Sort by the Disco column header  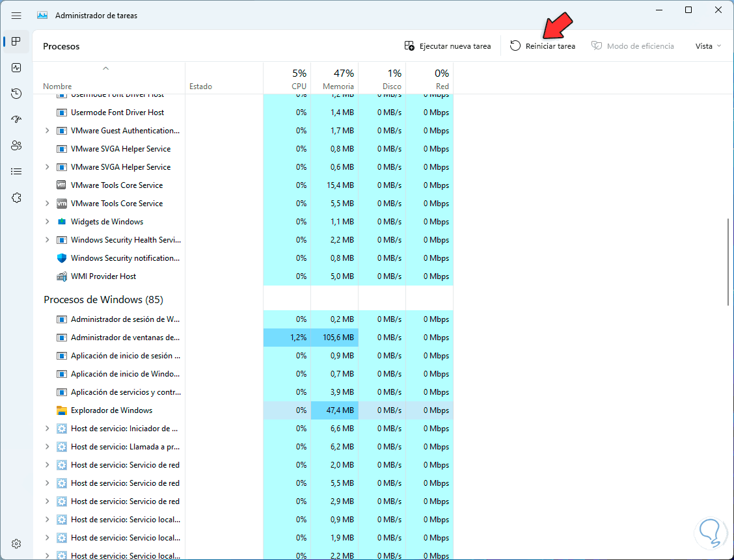[382, 78]
